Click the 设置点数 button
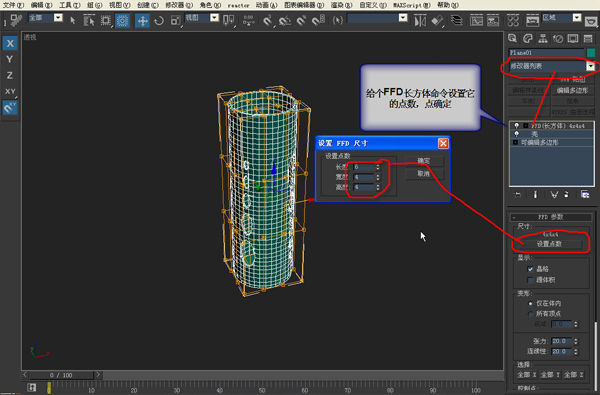 pyautogui.click(x=549, y=244)
